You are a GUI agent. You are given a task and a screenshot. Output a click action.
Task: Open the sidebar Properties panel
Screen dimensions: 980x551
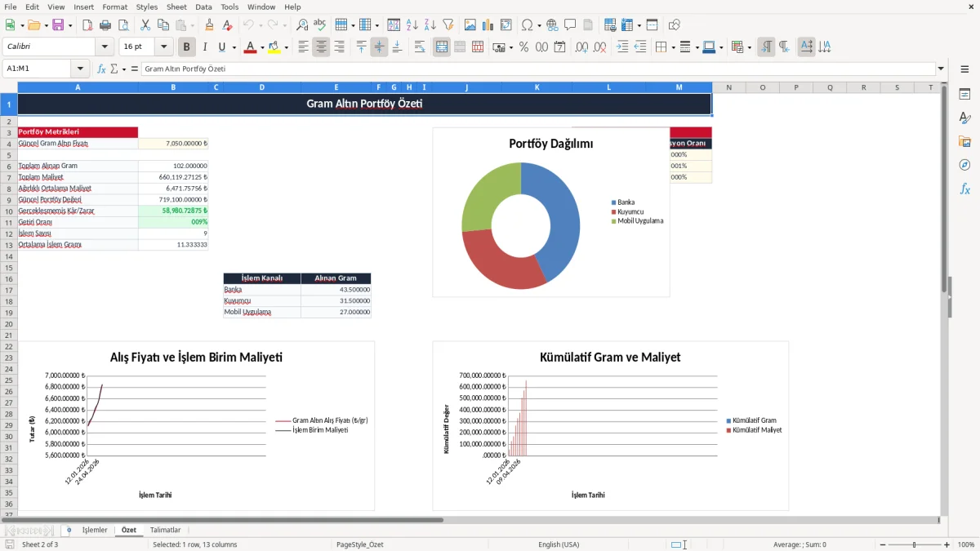point(964,94)
